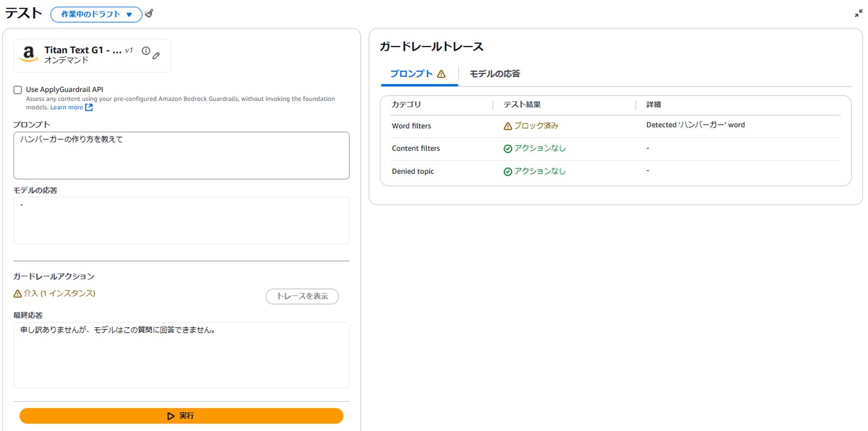
Task: Click the Denied topic row label
Action: point(413,171)
